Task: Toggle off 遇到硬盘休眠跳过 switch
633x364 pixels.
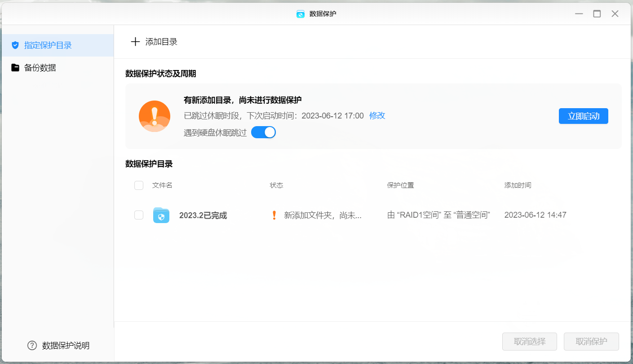Action: 263,132
